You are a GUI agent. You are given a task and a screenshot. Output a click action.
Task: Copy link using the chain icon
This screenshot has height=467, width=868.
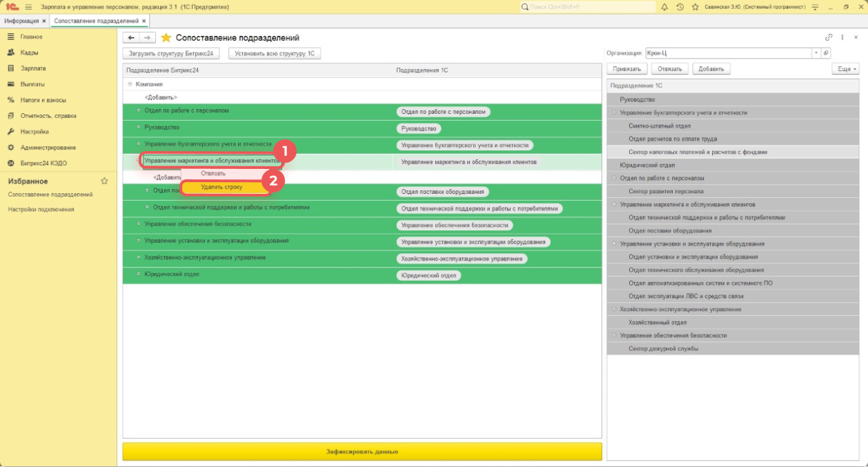click(829, 37)
